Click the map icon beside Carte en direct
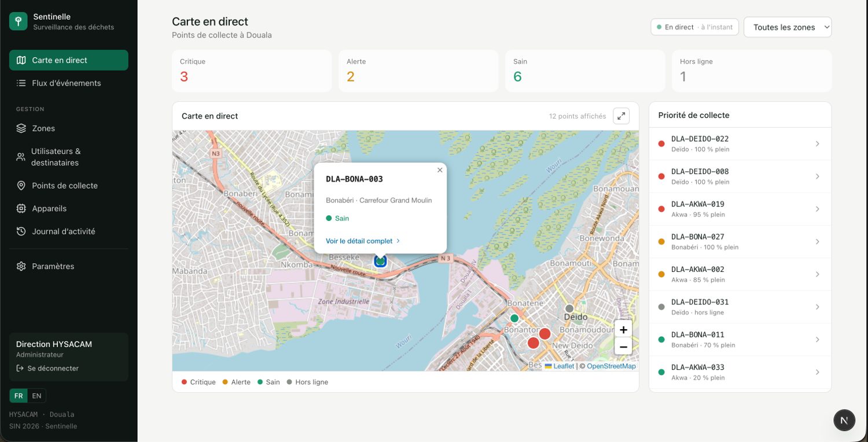 tap(21, 60)
